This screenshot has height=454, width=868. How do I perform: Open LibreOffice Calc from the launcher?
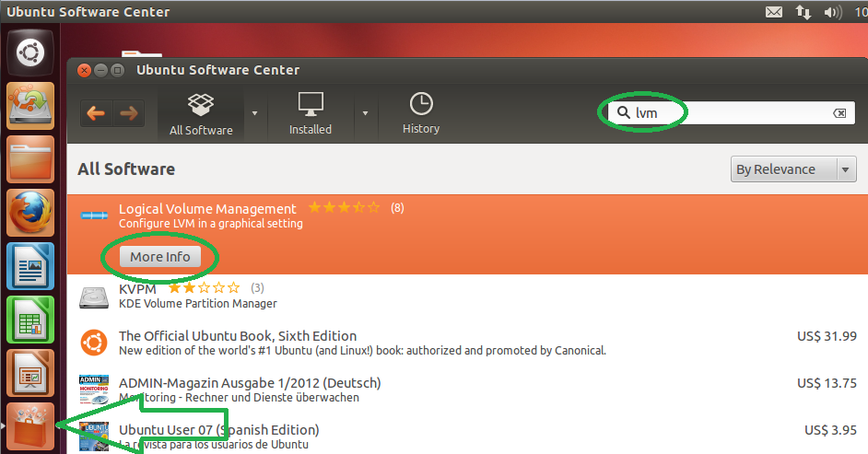[30, 320]
